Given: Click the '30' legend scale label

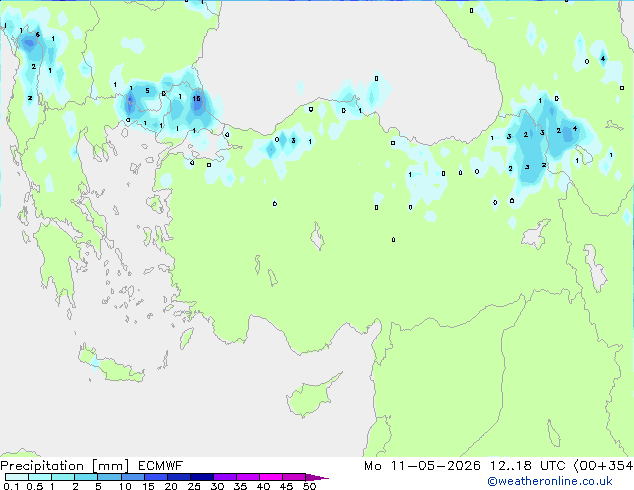Looking at the screenshot, I should (x=217, y=486).
